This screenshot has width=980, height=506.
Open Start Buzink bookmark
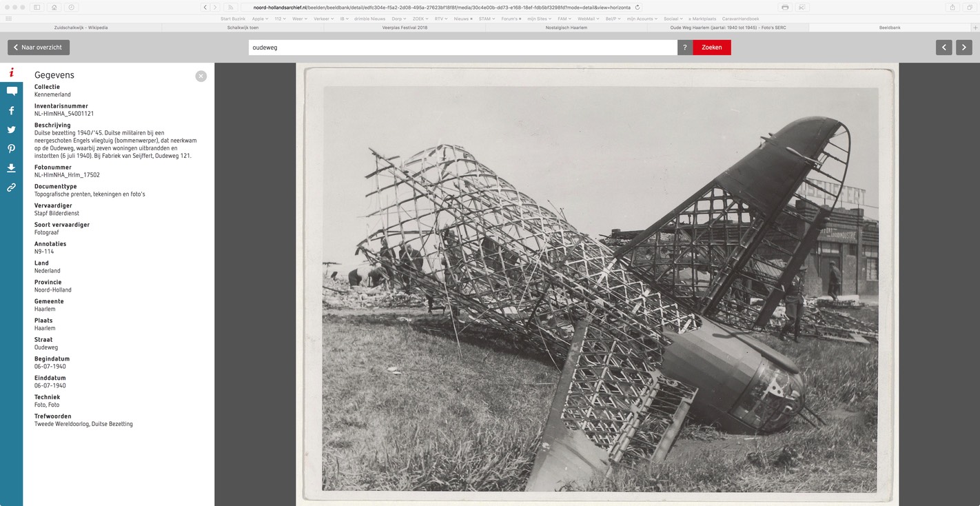pos(233,19)
